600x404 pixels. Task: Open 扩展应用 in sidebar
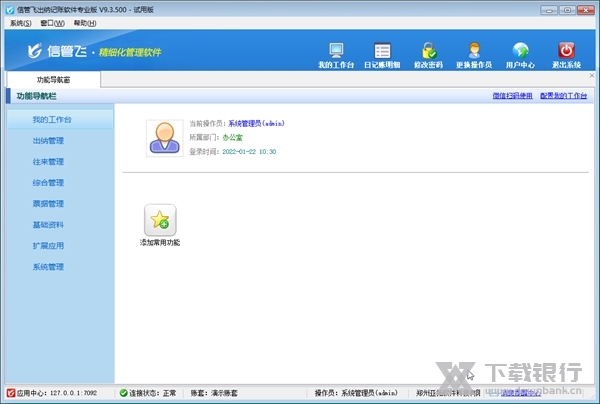point(48,246)
